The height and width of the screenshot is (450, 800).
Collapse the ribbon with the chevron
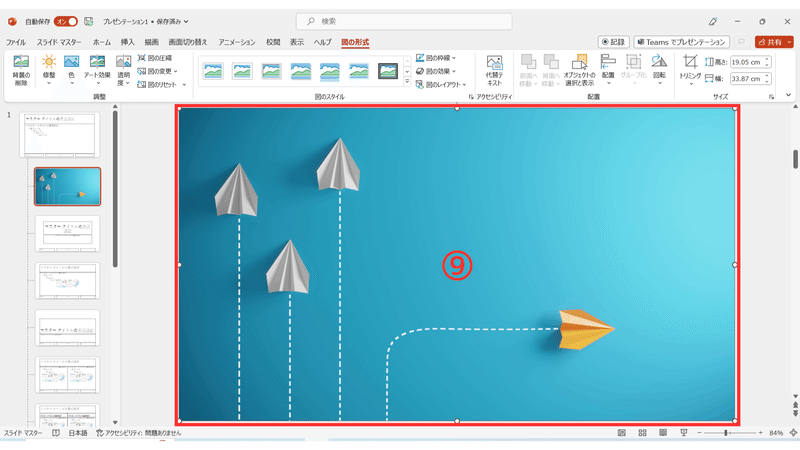[788, 95]
